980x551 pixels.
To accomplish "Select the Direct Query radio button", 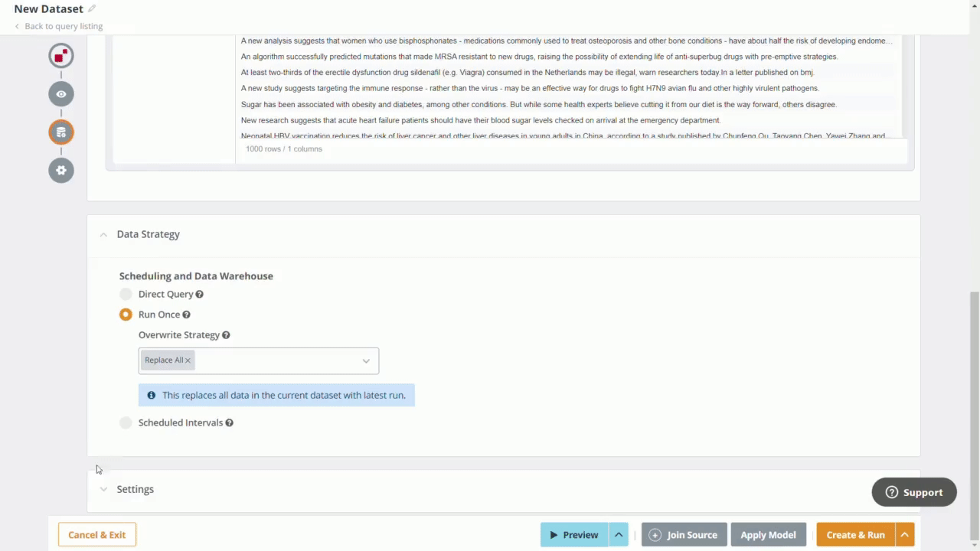I will [126, 295].
